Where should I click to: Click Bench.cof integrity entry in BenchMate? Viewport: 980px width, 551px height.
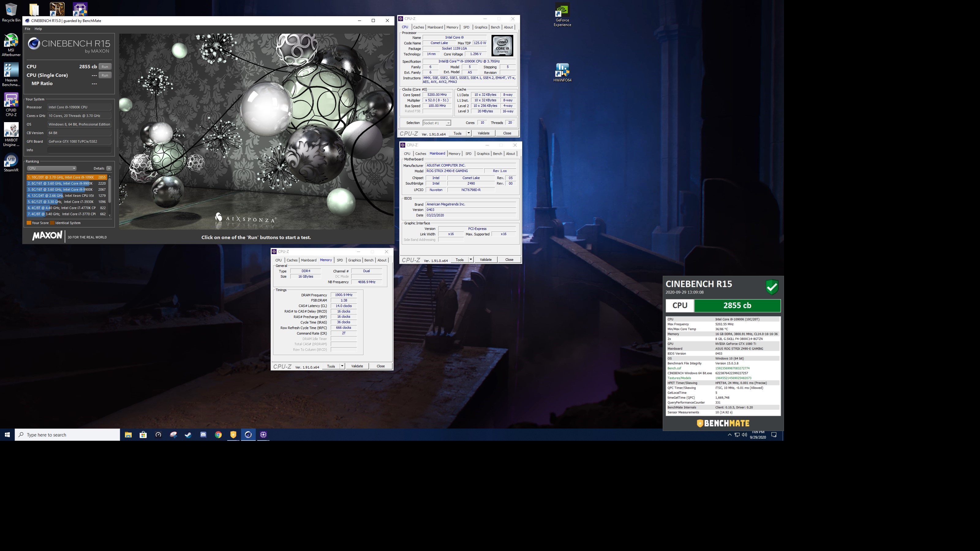click(x=723, y=369)
